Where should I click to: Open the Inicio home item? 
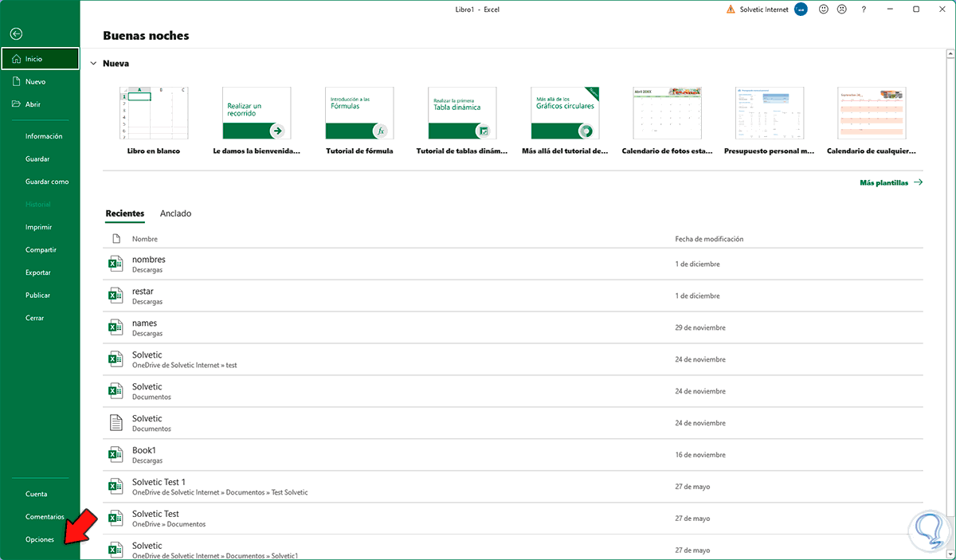(40, 59)
